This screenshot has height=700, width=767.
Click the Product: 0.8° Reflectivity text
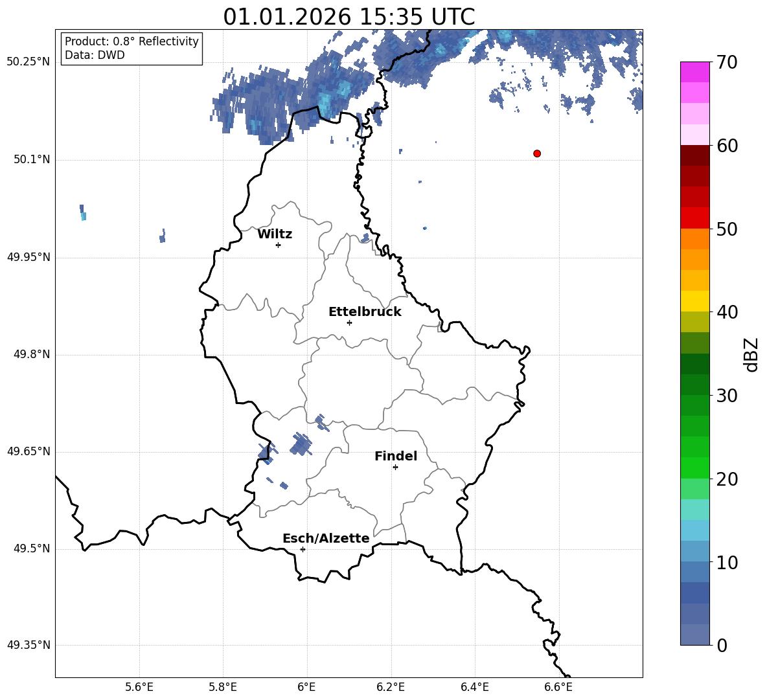click(x=132, y=41)
